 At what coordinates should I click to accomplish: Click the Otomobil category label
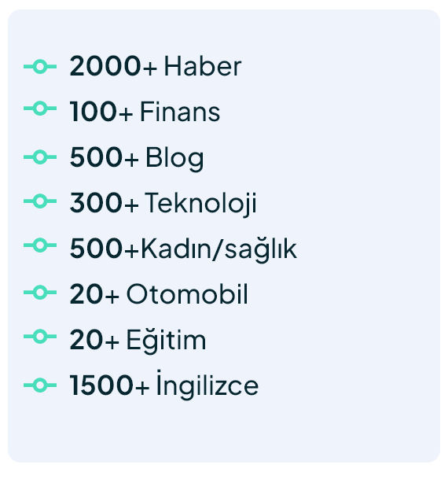tap(187, 294)
